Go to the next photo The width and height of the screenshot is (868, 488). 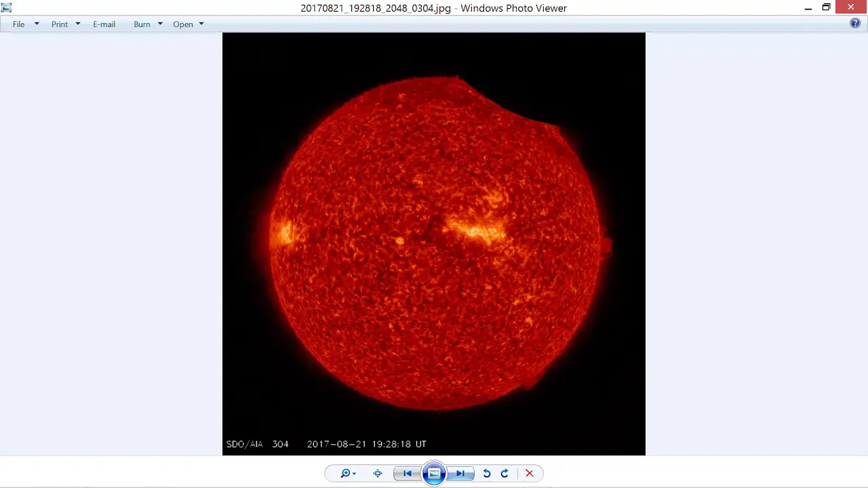[460, 474]
